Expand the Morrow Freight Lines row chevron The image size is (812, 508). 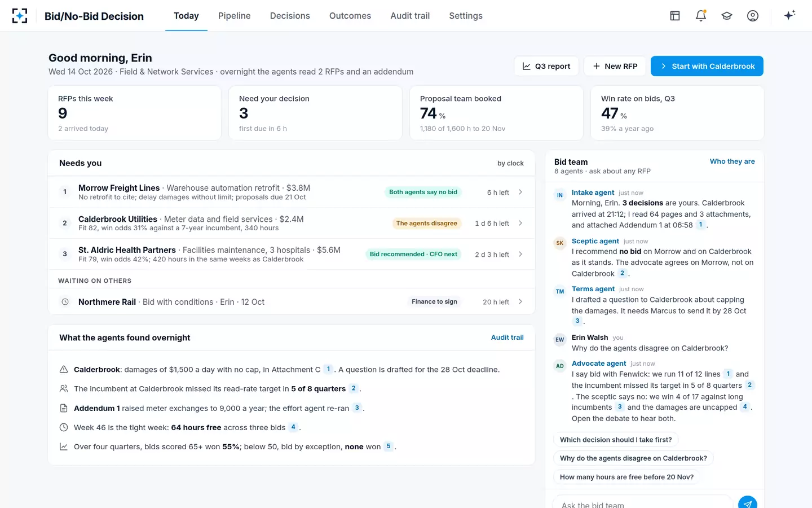520,192
